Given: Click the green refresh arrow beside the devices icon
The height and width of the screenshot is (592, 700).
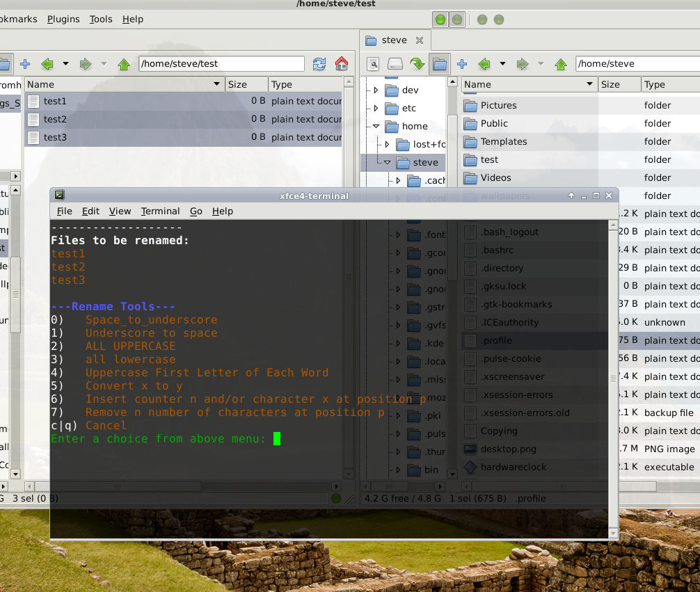Looking at the screenshot, I should click(x=417, y=64).
